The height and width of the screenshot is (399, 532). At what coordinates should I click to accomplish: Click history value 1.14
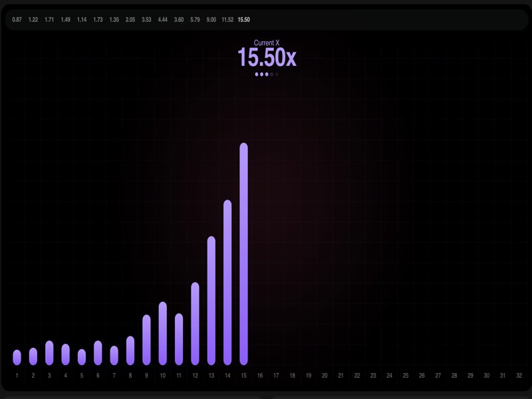(x=82, y=20)
